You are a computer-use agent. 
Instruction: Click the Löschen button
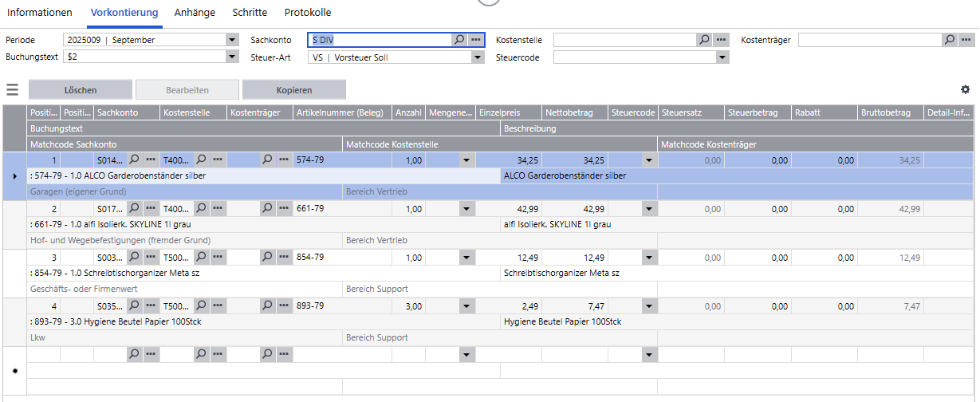point(80,90)
